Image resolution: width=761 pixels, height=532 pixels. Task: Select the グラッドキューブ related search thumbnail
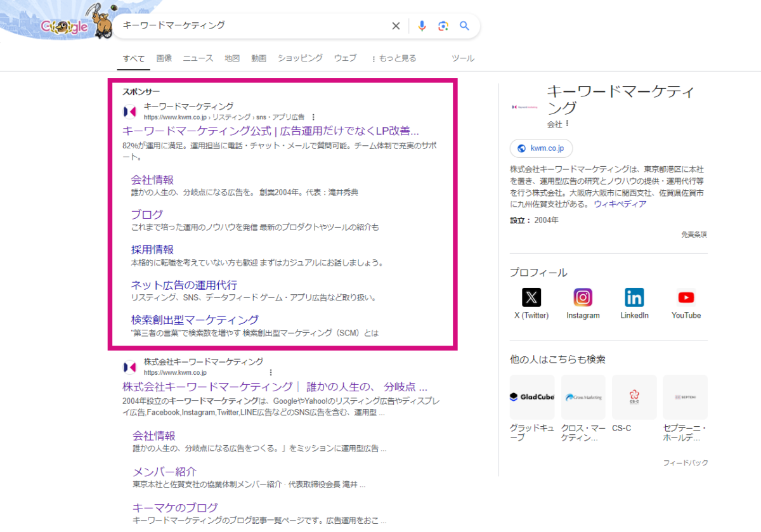pyautogui.click(x=532, y=397)
